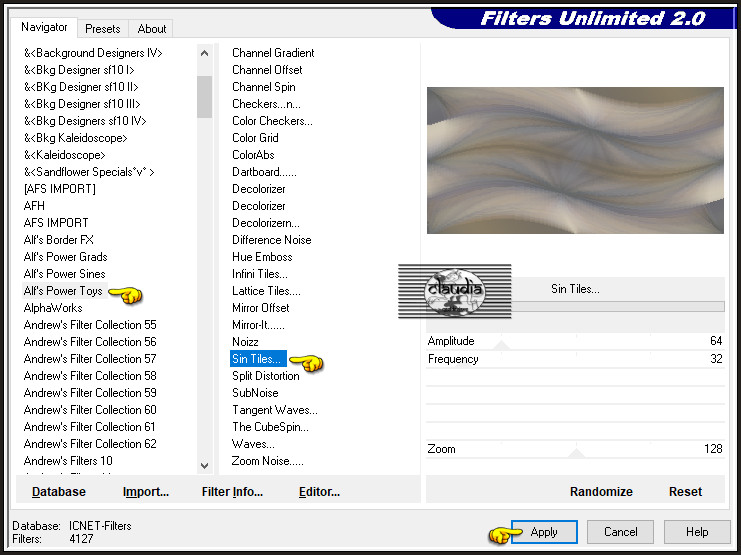
Task: Click the category list scrollbar thumb
Action: click(x=205, y=96)
